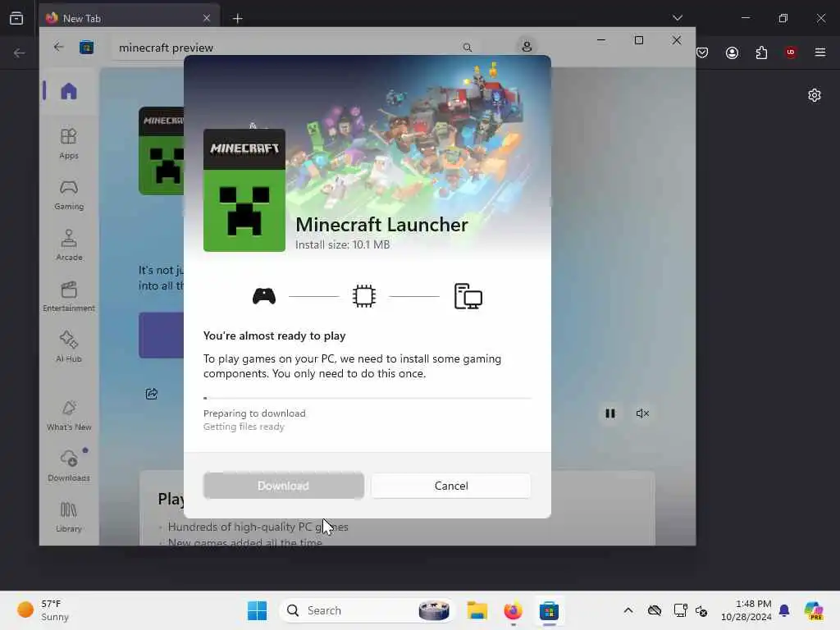Click the Download button in dialog
The width and height of the screenshot is (840, 630).
tap(283, 486)
